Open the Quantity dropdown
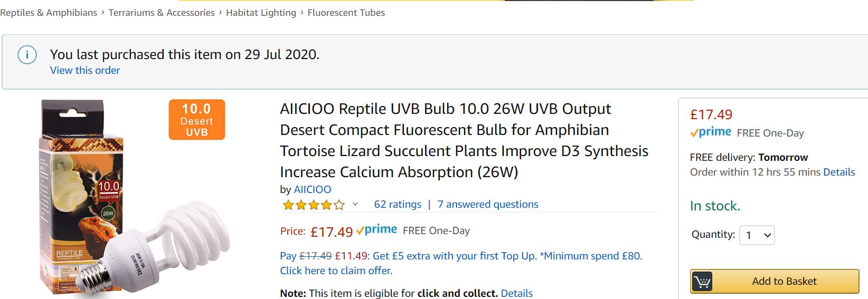868x299 pixels. click(x=757, y=235)
